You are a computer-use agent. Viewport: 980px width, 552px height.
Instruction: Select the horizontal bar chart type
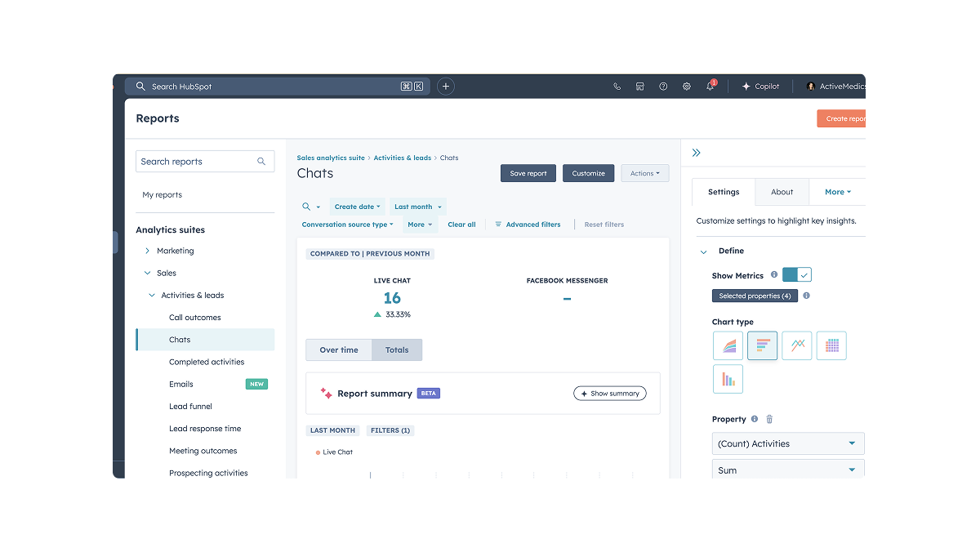[x=762, y=345]
